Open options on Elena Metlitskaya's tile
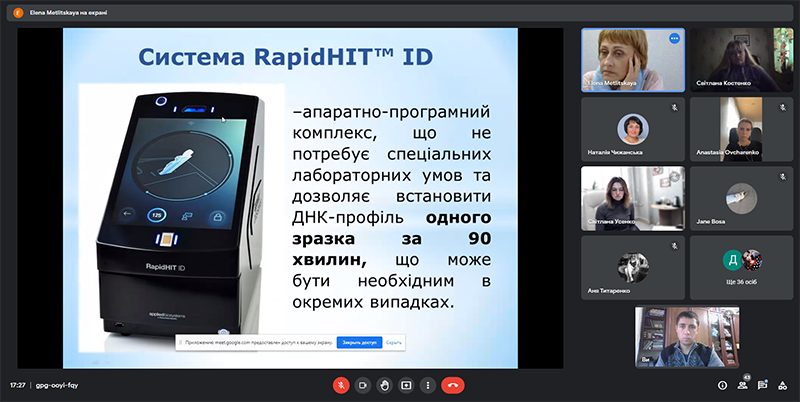 tap(674, 38)
